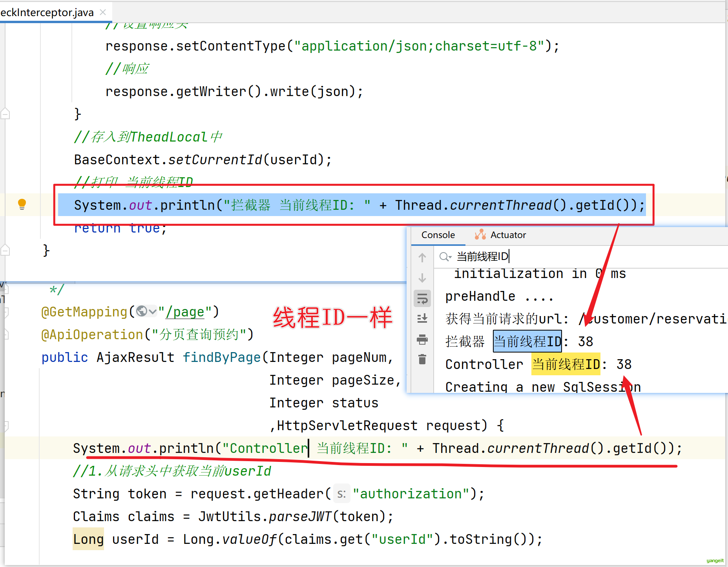Switch to the Actuator tab

coord(500,235)
